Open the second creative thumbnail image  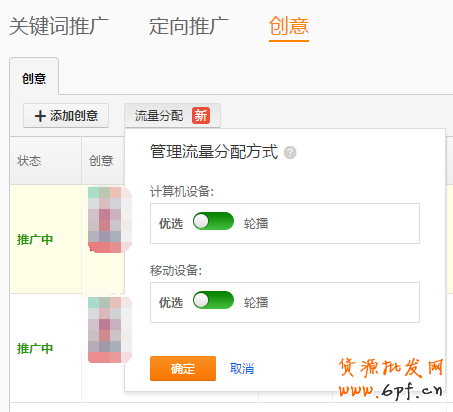point(110,330)
